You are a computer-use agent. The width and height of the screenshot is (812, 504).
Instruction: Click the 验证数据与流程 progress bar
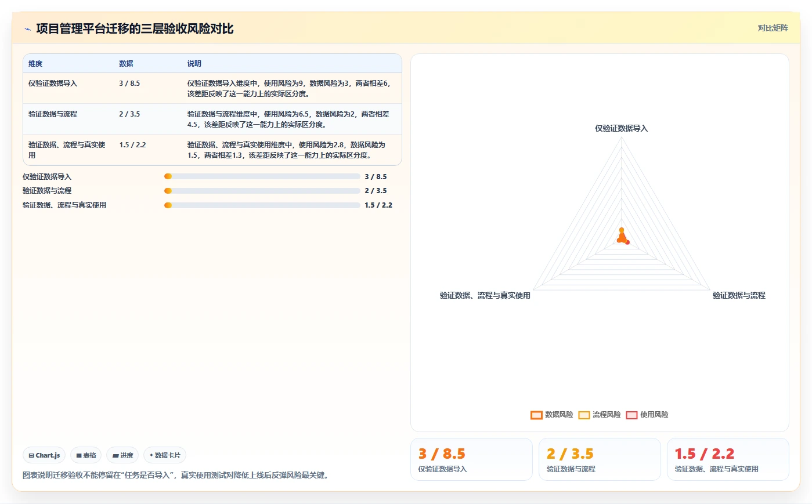[262, 191]
